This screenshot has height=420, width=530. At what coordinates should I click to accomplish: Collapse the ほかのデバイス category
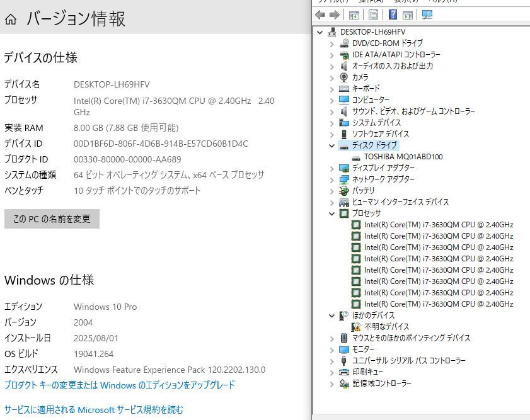331,316
